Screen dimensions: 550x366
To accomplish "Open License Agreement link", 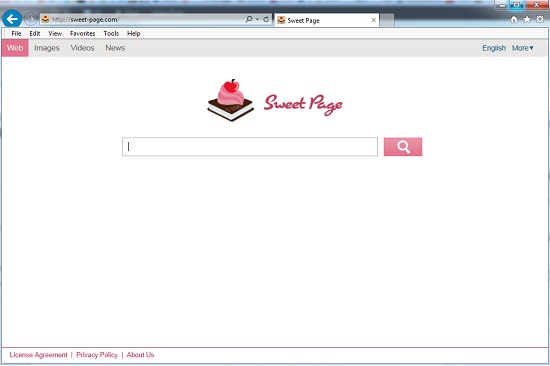I will coord(38,355).
